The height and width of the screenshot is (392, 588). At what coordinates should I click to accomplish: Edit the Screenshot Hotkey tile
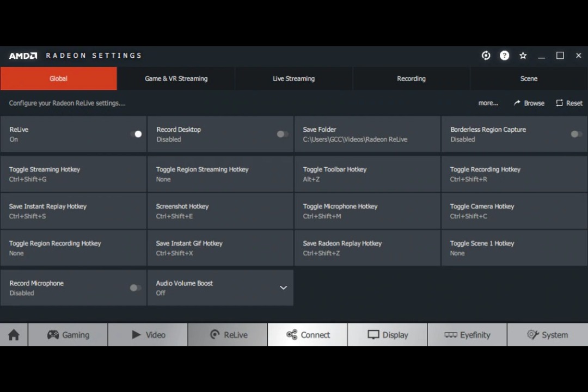point(220,211)
